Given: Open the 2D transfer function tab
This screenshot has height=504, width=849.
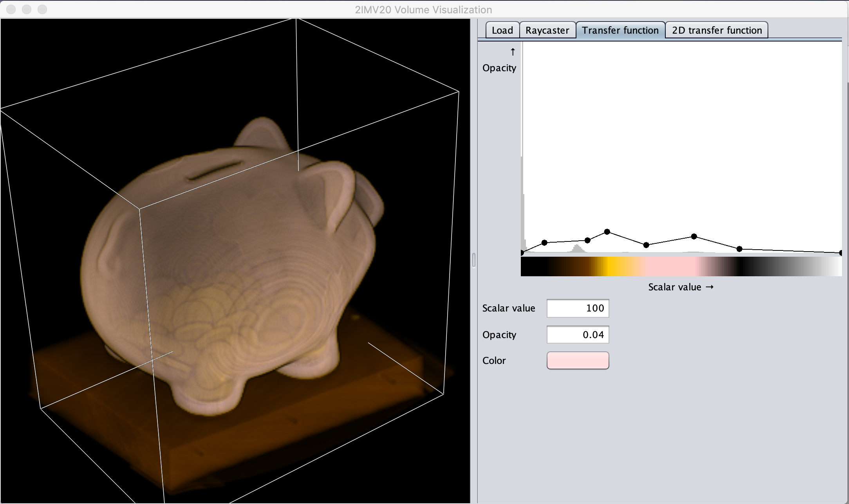Looking at the screenshot, I should [717, 30].
